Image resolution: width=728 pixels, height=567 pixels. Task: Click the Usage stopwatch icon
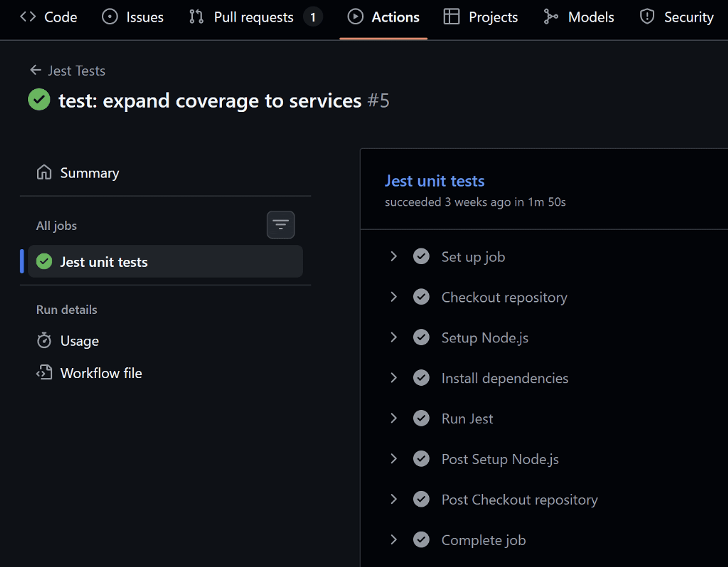click(44, 340)
